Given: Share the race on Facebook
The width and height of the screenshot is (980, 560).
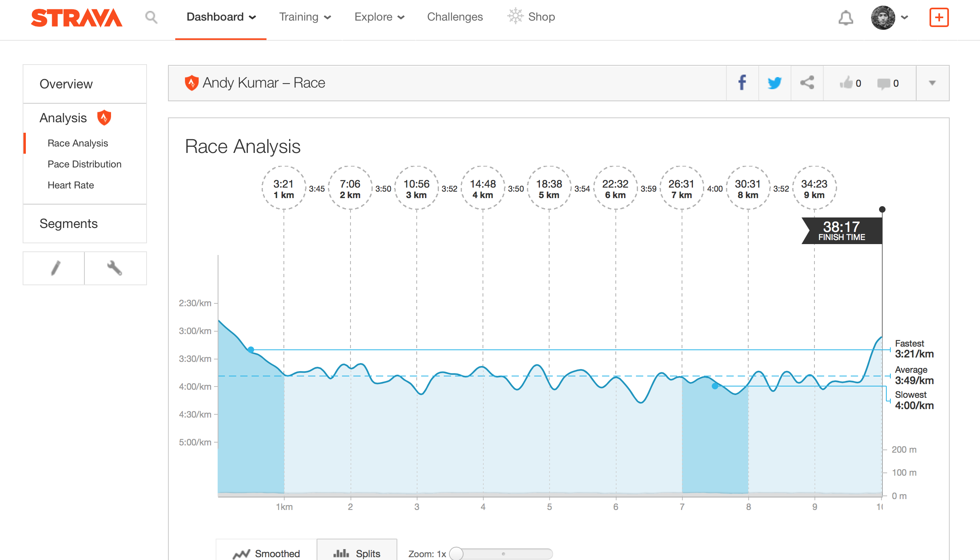Looking at the screenshot, I should 742,83.
